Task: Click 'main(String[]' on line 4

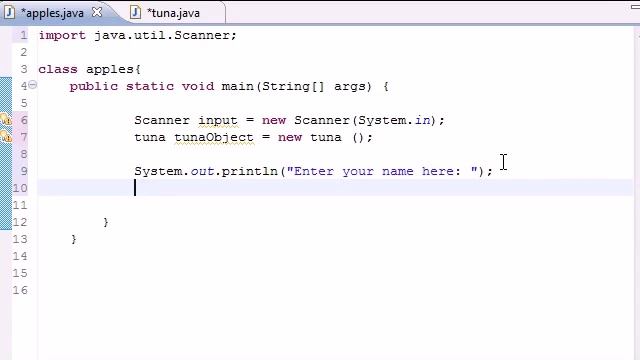Action: pos(273,87)
